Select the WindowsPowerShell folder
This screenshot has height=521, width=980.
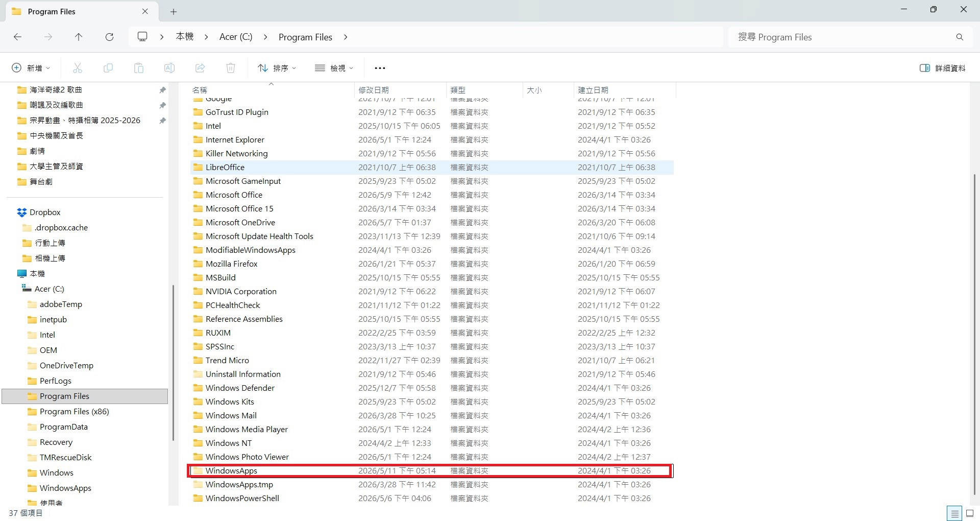[x=432, y=499]
